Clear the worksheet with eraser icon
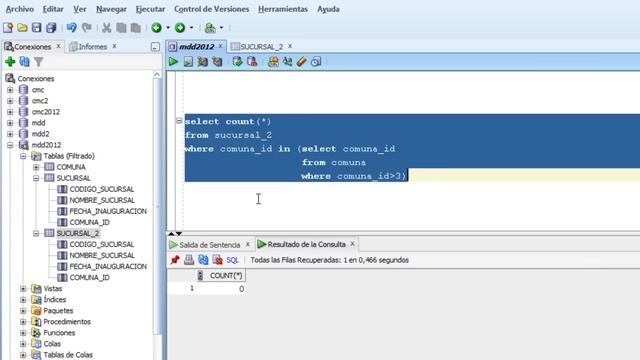The width and height of the screenshot is (640, 360). point(302,62)
